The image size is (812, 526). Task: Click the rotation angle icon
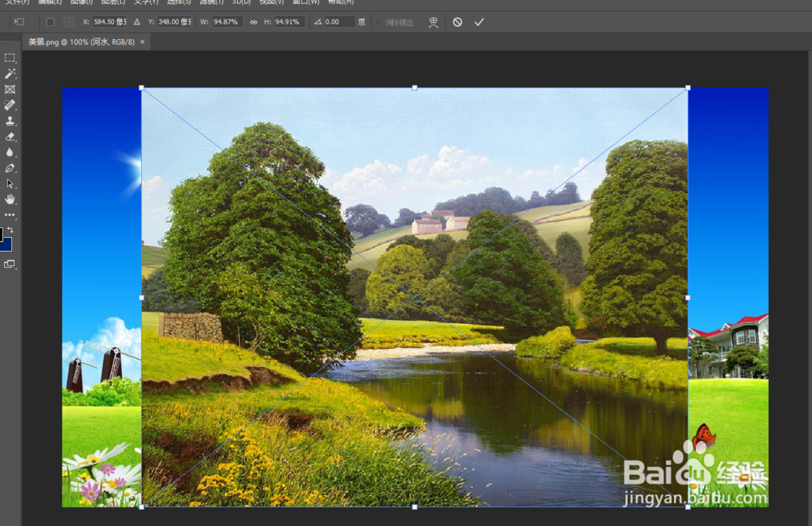(x=317, y=22)
